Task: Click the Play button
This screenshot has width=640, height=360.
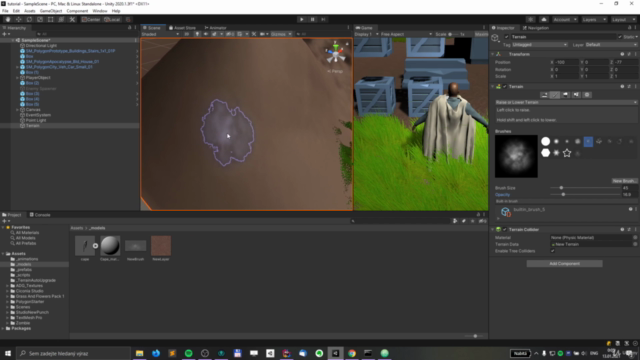Action: (x=302, y=19)
